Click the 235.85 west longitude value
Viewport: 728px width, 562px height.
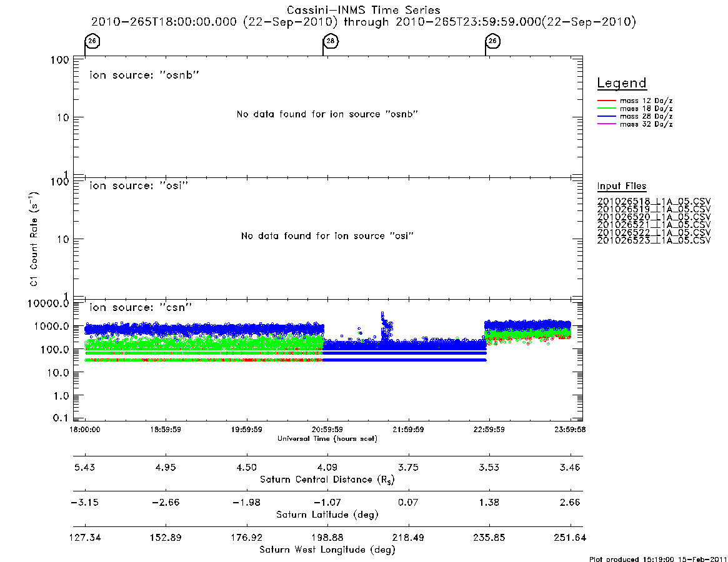click(x=489, y=538)
